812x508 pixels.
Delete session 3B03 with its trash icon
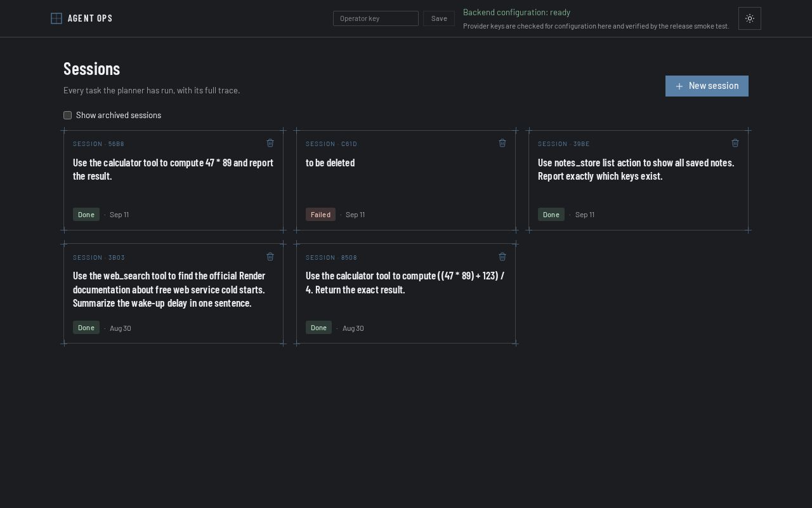coord(270,257)
